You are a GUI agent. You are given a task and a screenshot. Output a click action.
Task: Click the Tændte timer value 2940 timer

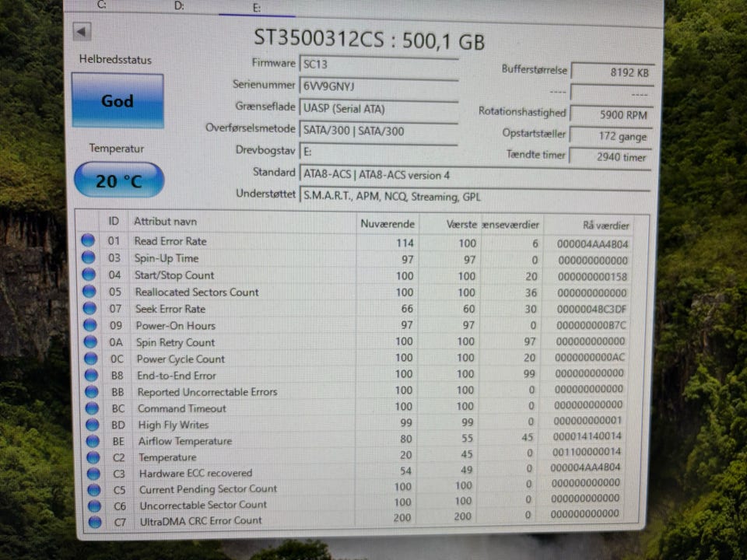click(x=610, y=156)
